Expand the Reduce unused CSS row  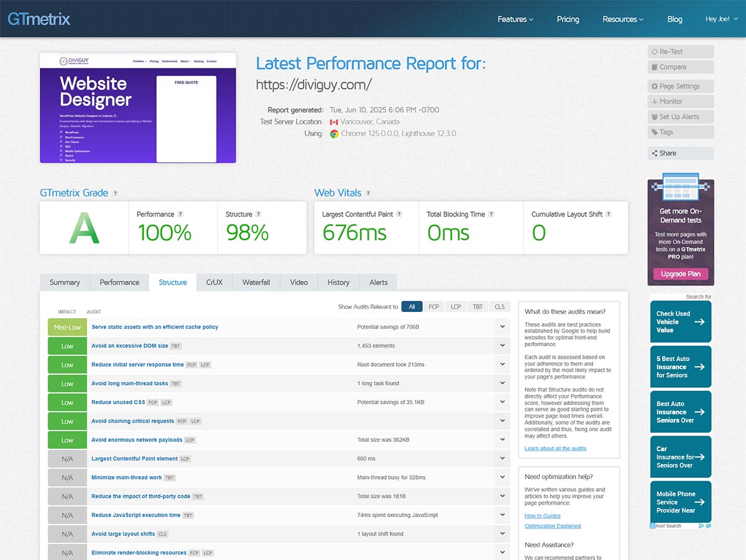click(502, 402)
